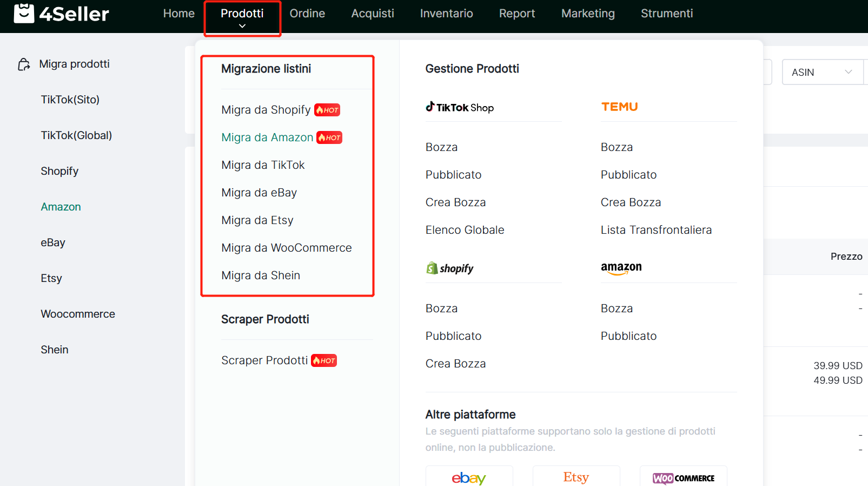Open Lista Transfrontaliera under TEMU
Viewport: 868px width, 486px height.
[656, 230]
